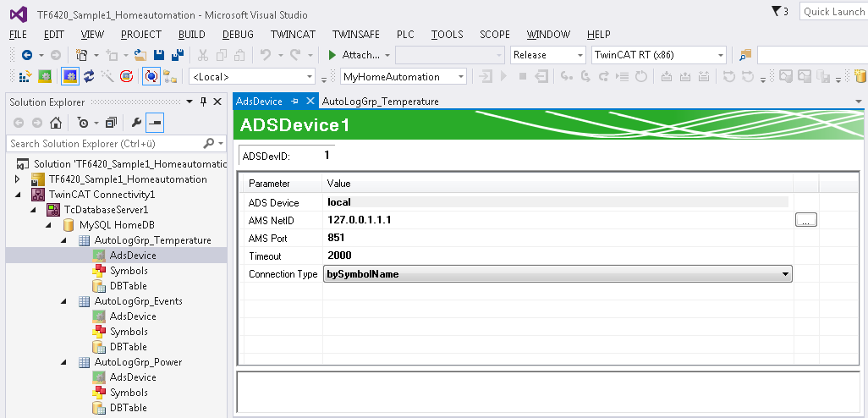Switch to the AutoLogGrp_Temperature tab
Viewport: 868px width, 418px height.
coord(381,102)
